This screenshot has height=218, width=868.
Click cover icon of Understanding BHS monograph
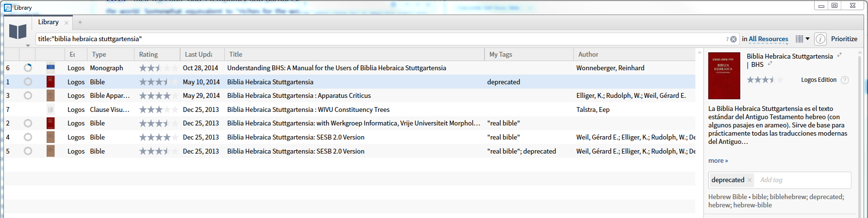[x=50, y=68]
